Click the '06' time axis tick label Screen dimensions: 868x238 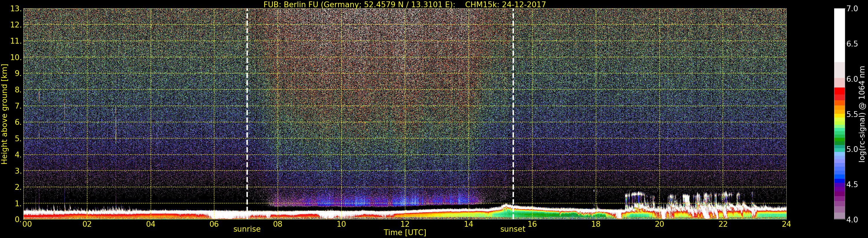[214, 224]
